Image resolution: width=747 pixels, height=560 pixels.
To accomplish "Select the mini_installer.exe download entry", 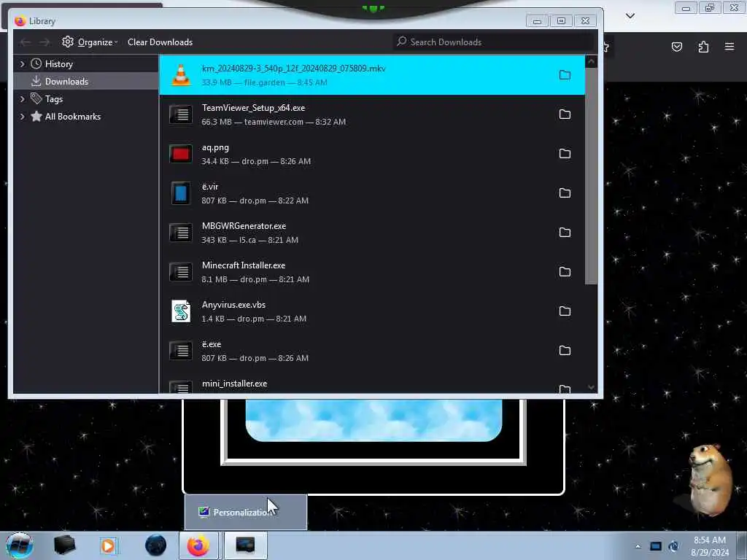I will point(372,385).
